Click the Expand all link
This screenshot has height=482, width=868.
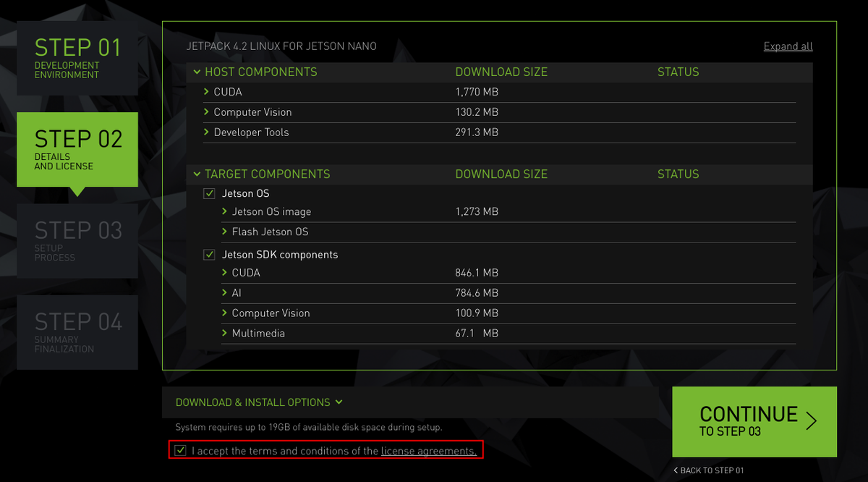[788, 46]
